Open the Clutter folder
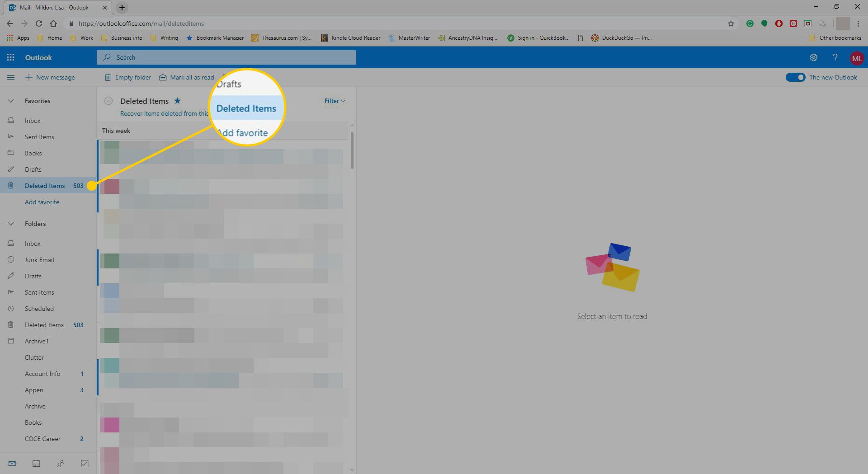The image size is (868, 474). (48, 357)
